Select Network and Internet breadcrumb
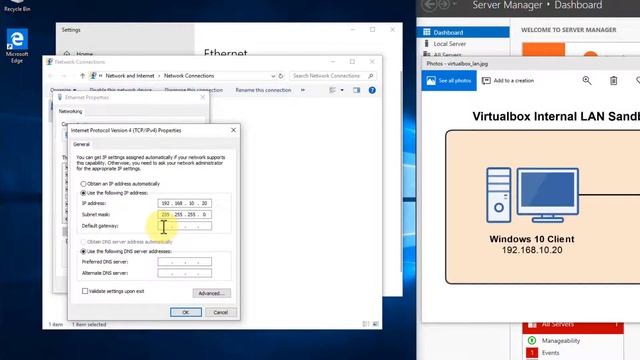The image size is (640, 360). pyautogui.click(x=130, y=76)
